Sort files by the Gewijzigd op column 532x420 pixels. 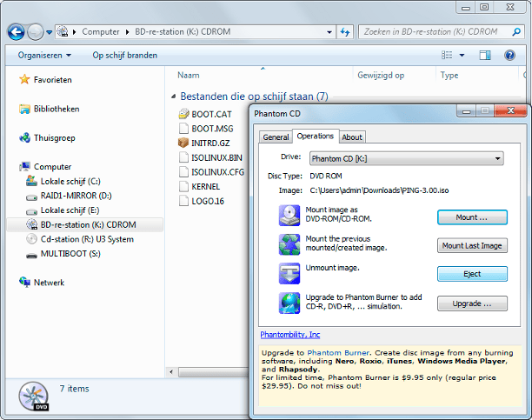point(381,75)
